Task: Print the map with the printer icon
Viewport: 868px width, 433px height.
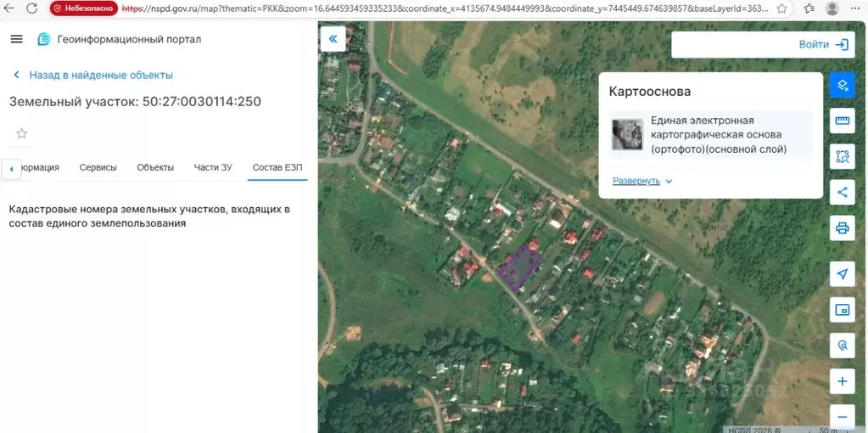Action: (x=842, y=228)
